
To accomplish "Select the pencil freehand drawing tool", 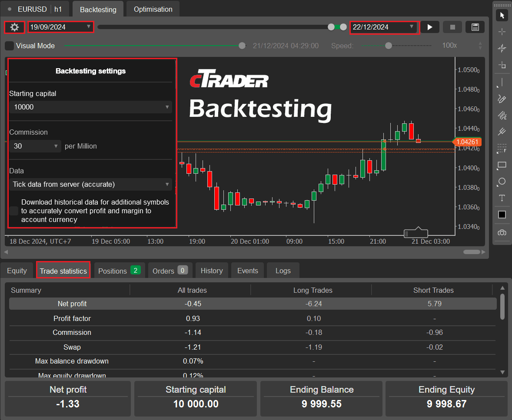I will [502, 99].
